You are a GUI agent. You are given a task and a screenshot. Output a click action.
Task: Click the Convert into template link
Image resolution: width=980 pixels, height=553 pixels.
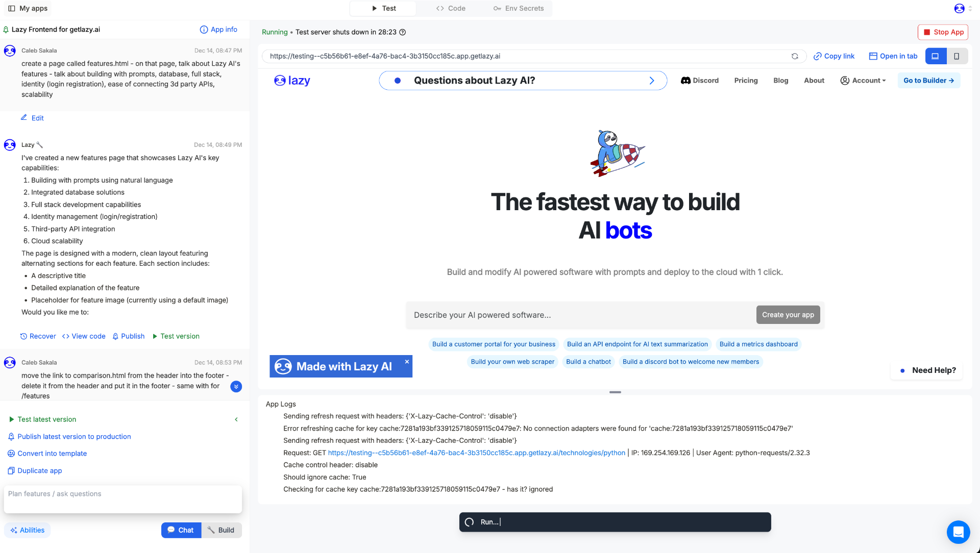53,453
